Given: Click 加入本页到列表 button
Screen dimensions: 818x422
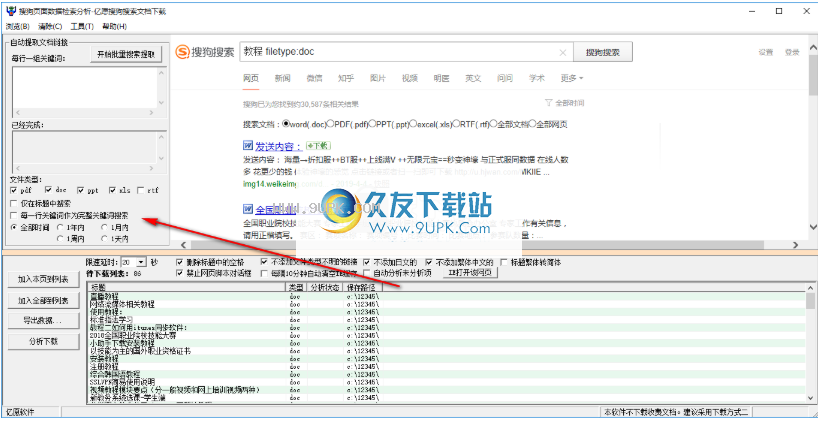Looking at the screenshot, I should (x=43, y=279).
